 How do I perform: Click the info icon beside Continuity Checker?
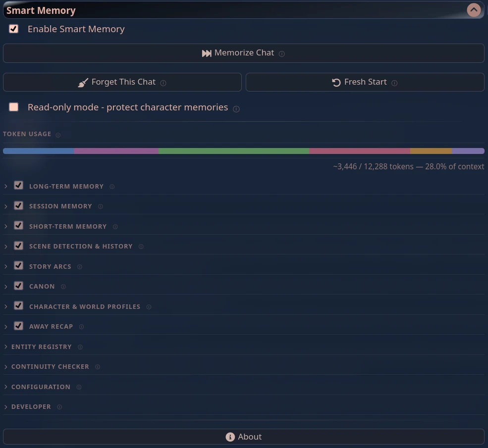click(x=98, y=367)
